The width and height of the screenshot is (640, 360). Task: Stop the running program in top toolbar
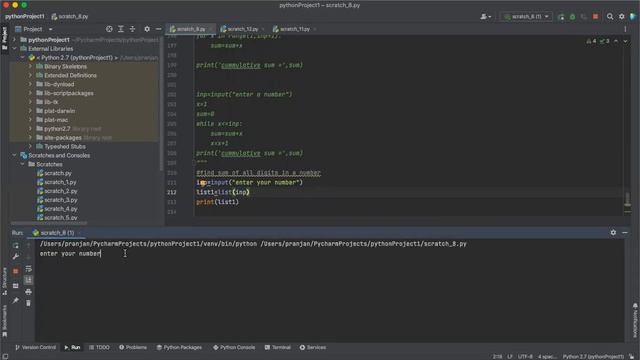596,17
